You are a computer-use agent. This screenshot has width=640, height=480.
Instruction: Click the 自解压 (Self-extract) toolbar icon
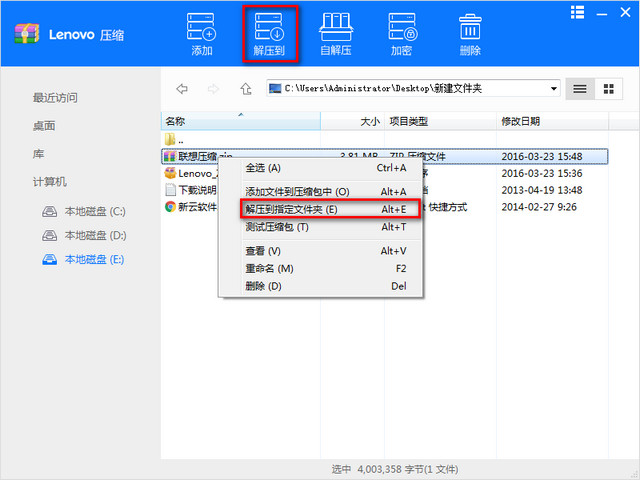[x=336, y=35]
